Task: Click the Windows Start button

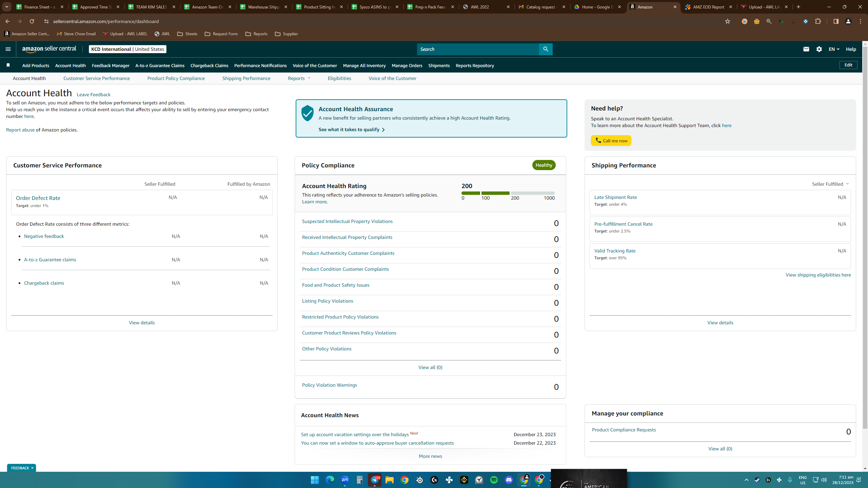Action: pos(315,480)
